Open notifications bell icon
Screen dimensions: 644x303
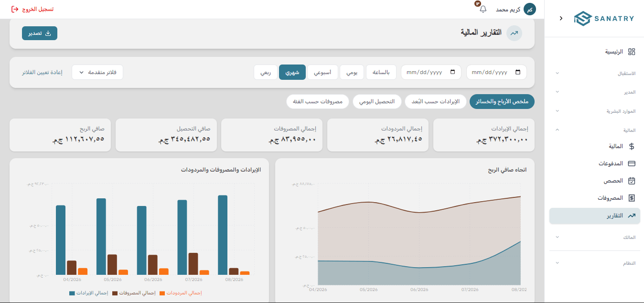pyautogui.click(x=483, y=9)
